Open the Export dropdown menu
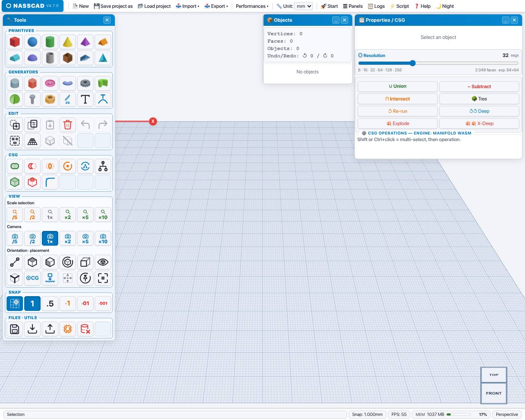Image resolution: width=525 pixels, height=420 pixels. coord(216,6)
